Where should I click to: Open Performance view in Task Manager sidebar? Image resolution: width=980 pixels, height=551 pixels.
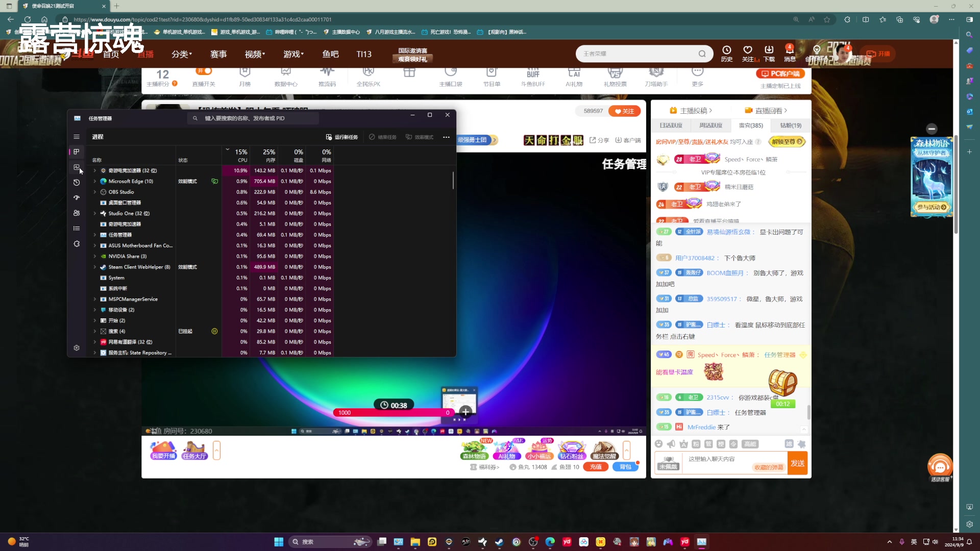tap(77, 167)
